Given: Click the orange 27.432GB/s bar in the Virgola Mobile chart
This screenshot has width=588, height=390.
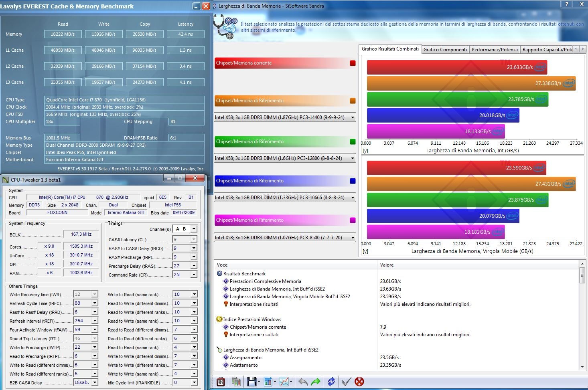Looking at the screenshot, I should [471, 184].
